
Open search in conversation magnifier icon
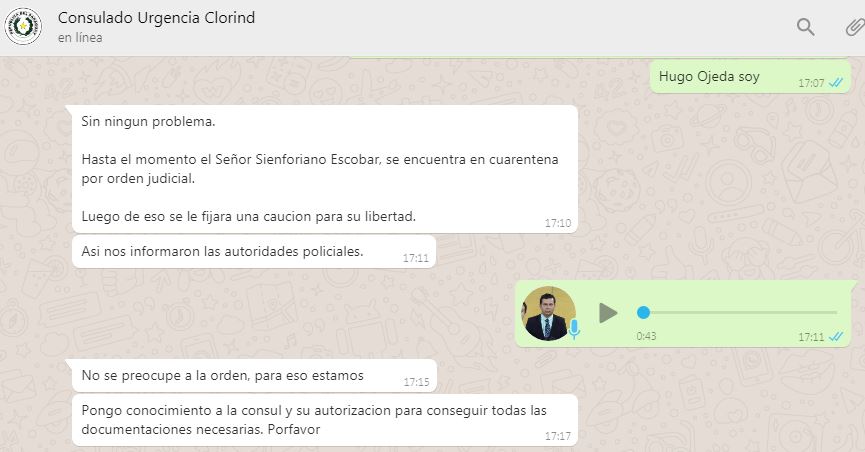[805, 26]
